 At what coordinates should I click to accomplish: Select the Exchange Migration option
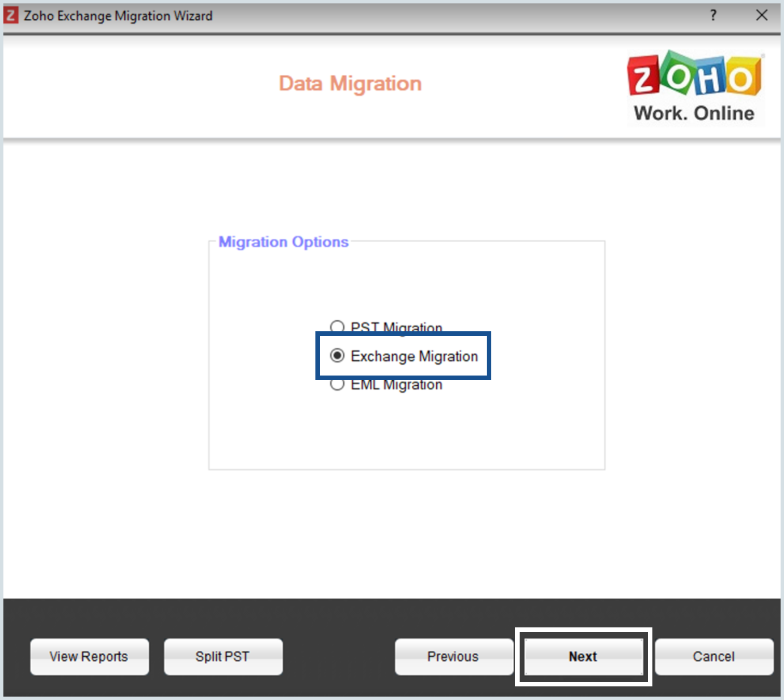[x=338, y=356]
